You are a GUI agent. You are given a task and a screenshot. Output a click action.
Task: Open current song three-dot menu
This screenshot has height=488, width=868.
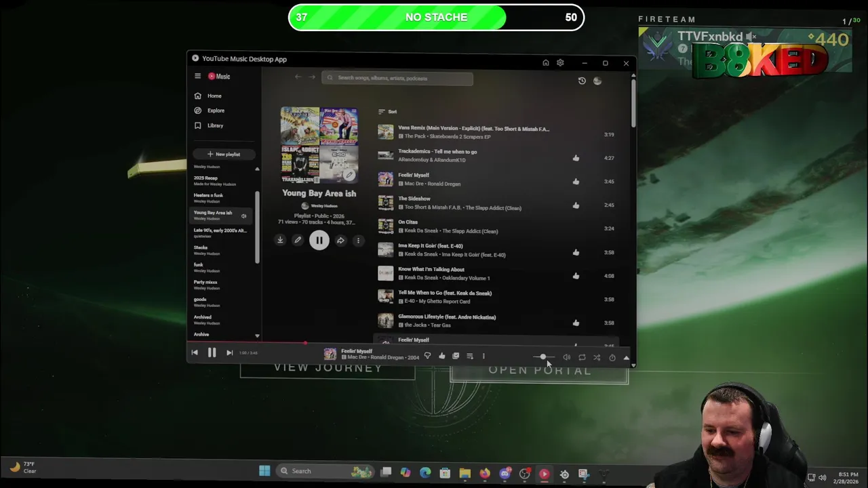coord(484,356)
